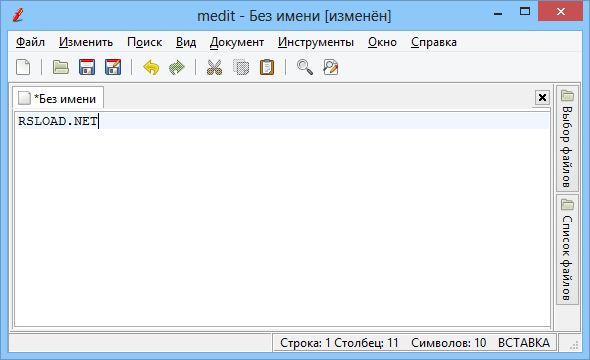Open the Изменить menu
Image resolution: width=590 pixels, height=360 pixels.
tap(86, 42)
